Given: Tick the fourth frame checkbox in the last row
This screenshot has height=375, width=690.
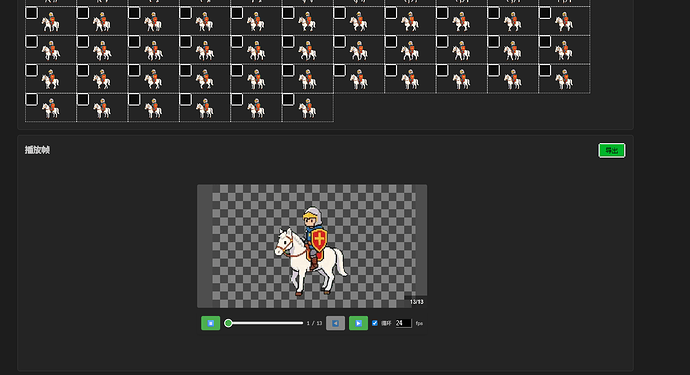Looking at the screenshot, I should tap(186, 99).
